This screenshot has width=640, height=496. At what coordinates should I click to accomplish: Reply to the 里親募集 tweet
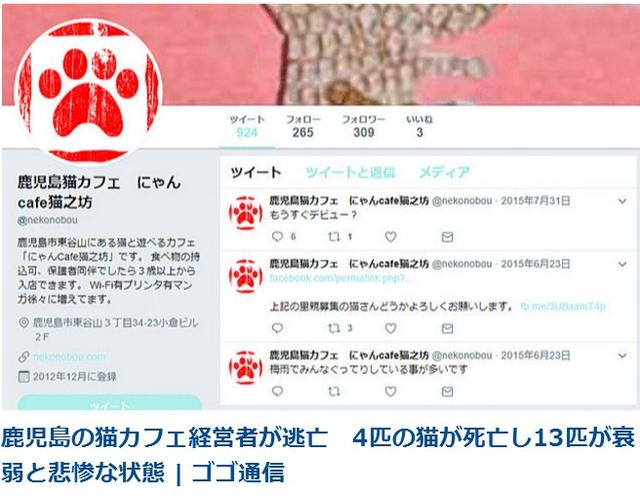[x=277, y=328]
